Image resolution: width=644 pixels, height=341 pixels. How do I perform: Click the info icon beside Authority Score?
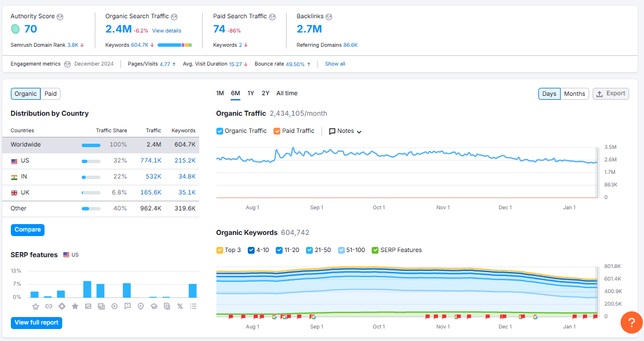pos(61,17)
